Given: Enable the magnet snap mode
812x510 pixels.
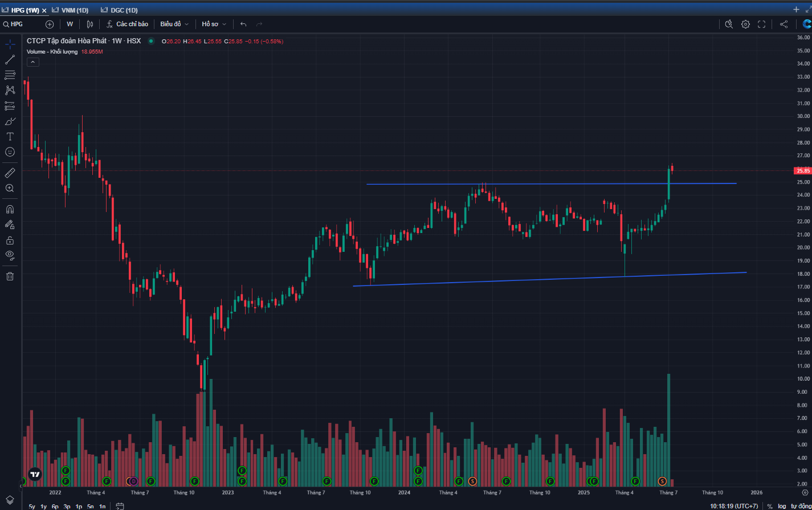Looking at the screenshot, I should coord(10,209).
